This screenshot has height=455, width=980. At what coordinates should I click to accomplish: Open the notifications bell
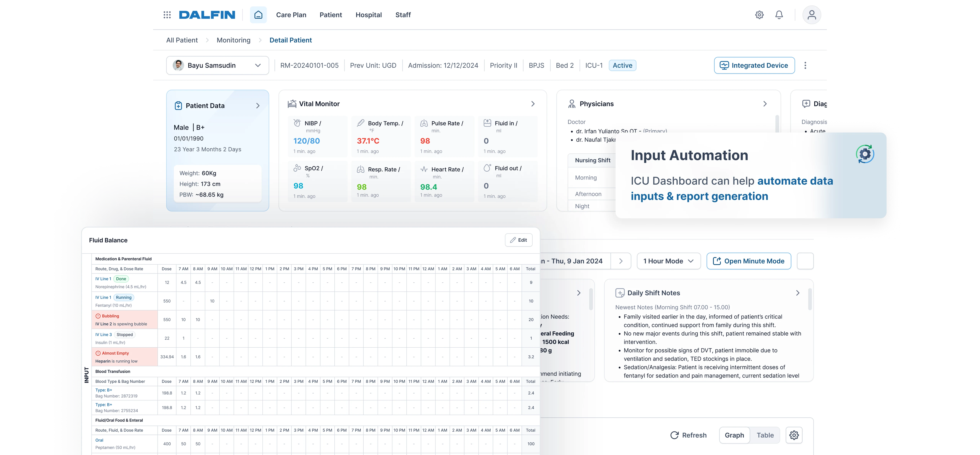tap(779, 15)
